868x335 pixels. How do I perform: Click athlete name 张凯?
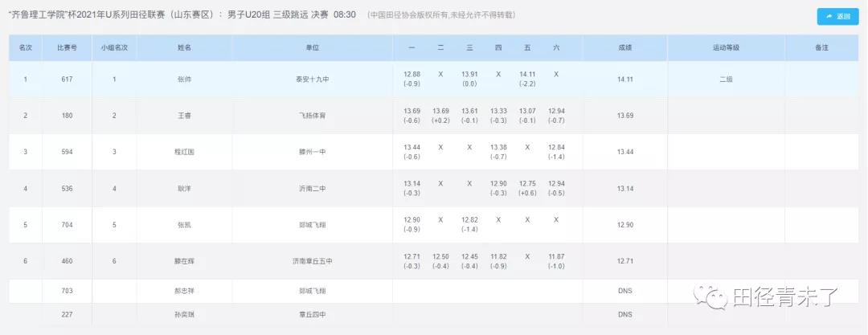click(184, 225)
